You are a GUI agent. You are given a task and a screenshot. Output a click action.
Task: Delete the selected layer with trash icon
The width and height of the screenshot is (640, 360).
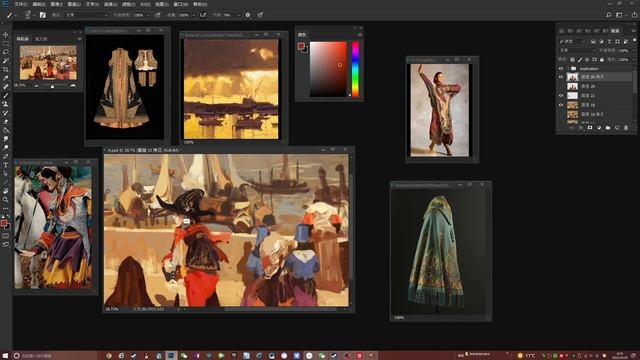(x=626, y=128)
